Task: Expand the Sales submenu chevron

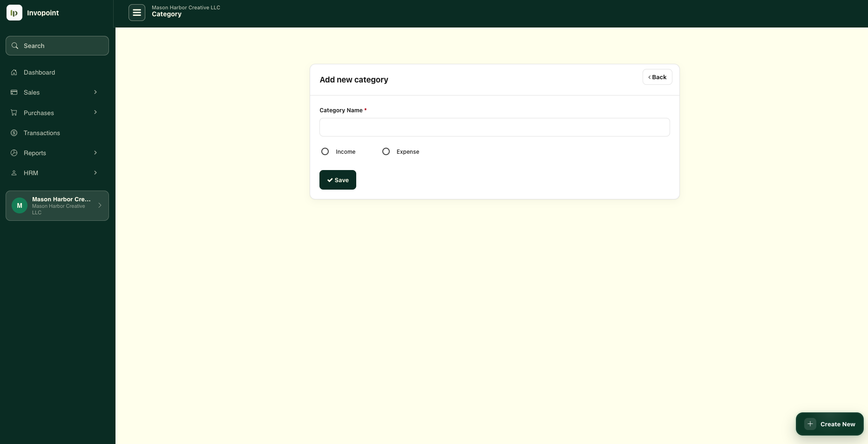Action: 95,92
